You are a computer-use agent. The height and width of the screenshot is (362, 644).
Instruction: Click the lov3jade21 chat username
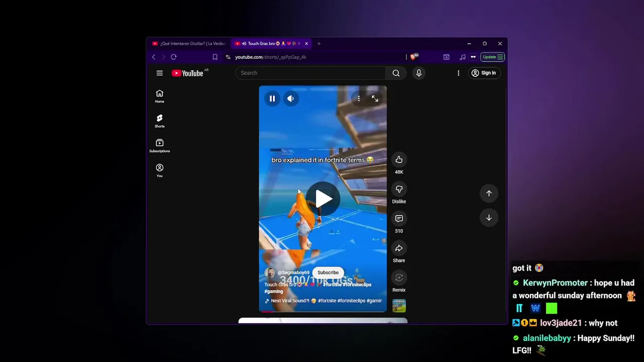tap(561, 323)
